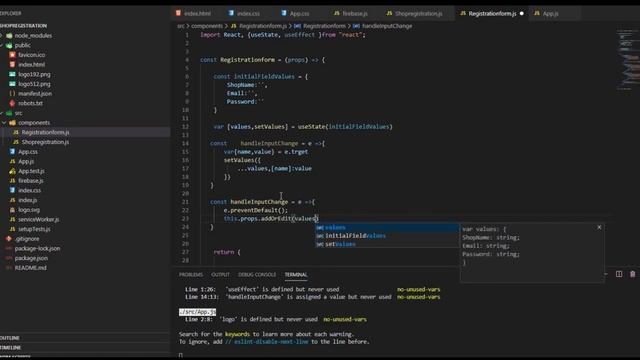Open setupTests.js in the explorer
Image resolution: width=640 pixels, height=360 pixels.
34,229
